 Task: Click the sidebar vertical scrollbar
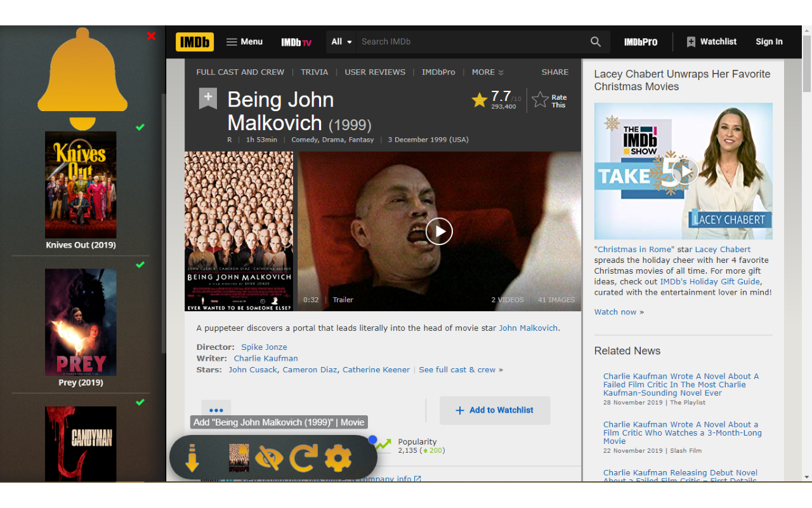[x=163, y=224]
